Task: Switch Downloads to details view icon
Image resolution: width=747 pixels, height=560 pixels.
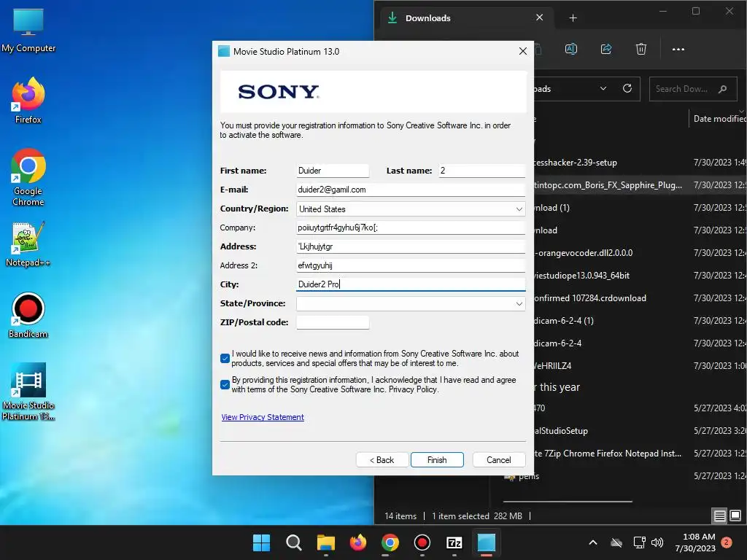Action: (720, 516)
